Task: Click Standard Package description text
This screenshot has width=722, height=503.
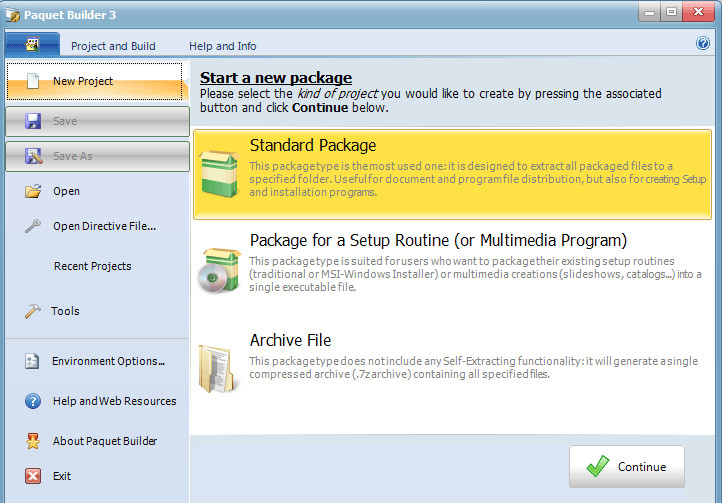Action: (x=477, y=179)
